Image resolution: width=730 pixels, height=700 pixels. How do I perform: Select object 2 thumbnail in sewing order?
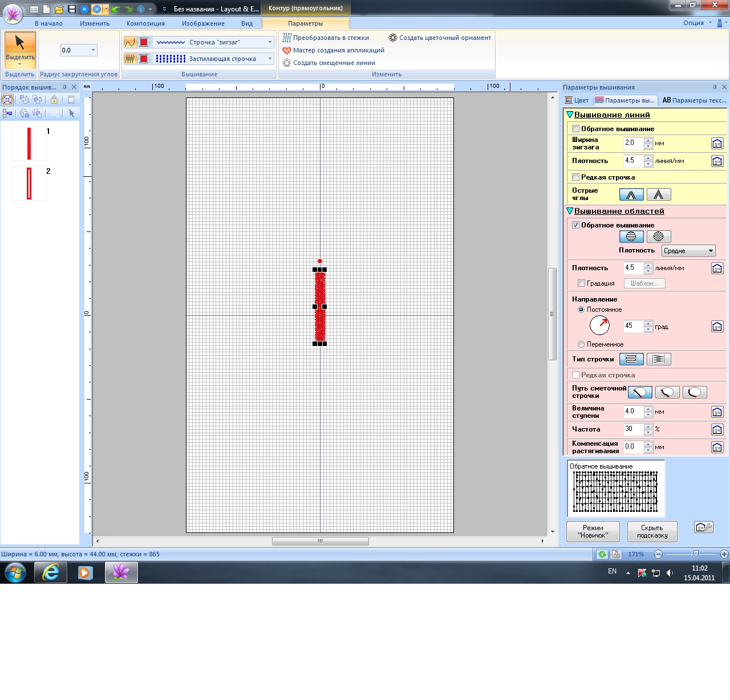[29, 184]
